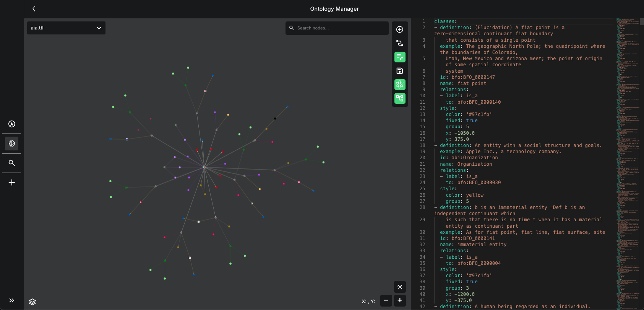Add a new node with the circled plus icon
This screenshot has width=644, height=310.
[400, 29]
